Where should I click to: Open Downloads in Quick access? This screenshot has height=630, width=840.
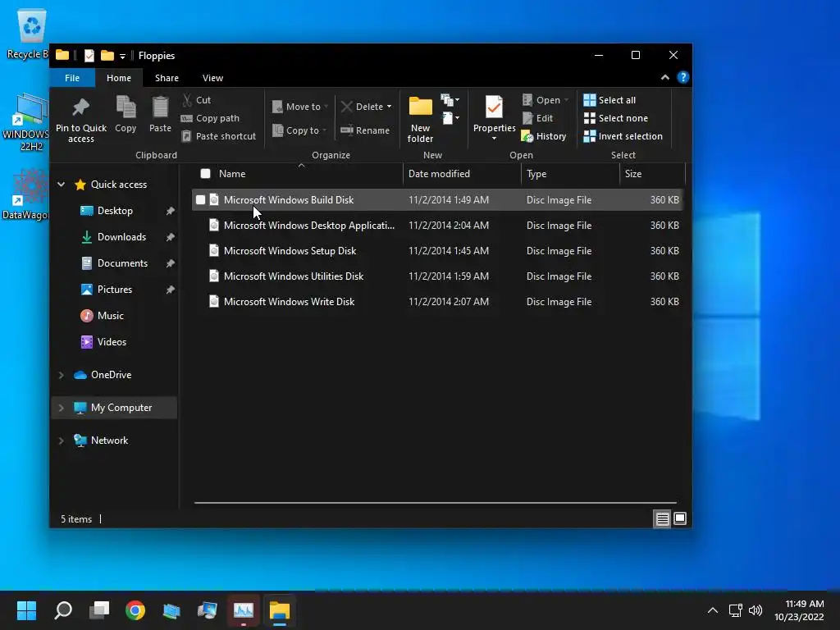[x=115, y=237]
